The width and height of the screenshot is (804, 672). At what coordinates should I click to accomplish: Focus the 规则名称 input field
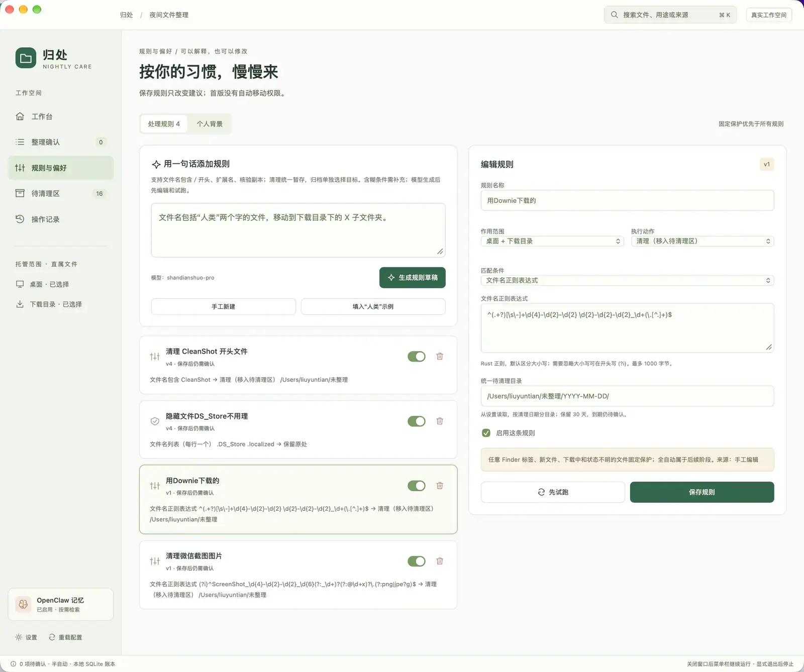tap(627, 200)
